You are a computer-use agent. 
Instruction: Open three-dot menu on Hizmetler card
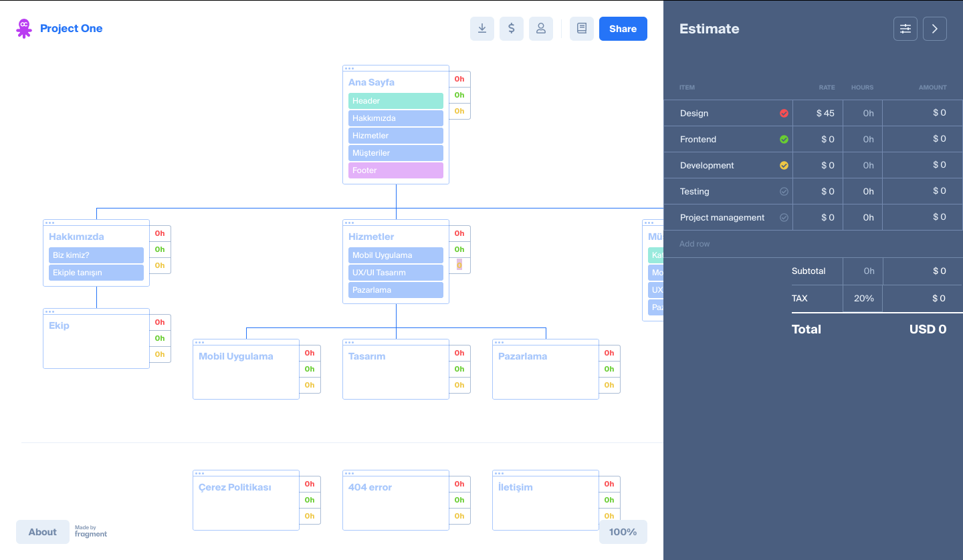(349, 223)
